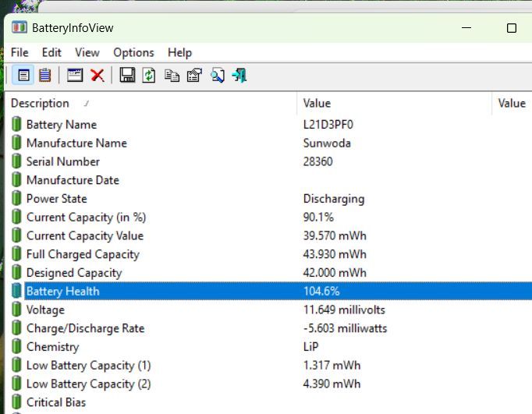Image resolution: width=532 pixels, height=414 pixels.
Task: Open properties via the toolbar icon
Action: tap(194, 76)
